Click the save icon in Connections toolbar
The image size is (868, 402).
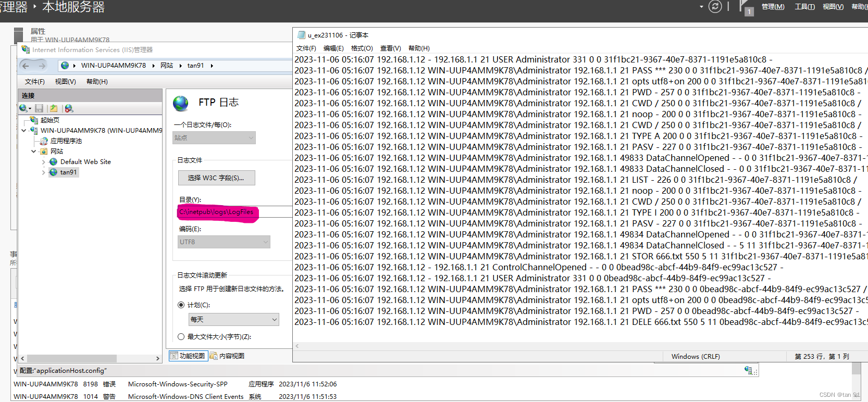pyautogui.click(x=39, y=108)
